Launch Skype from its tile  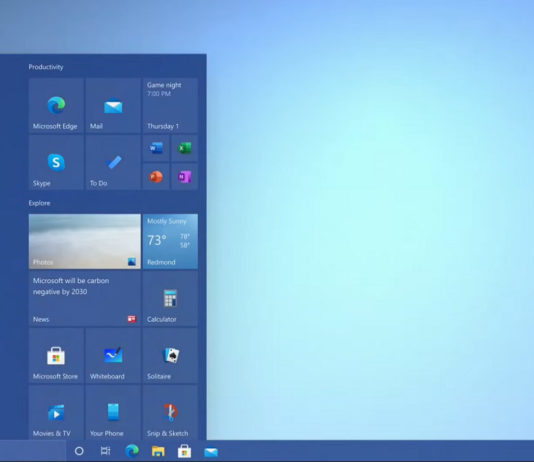point(56,162)
